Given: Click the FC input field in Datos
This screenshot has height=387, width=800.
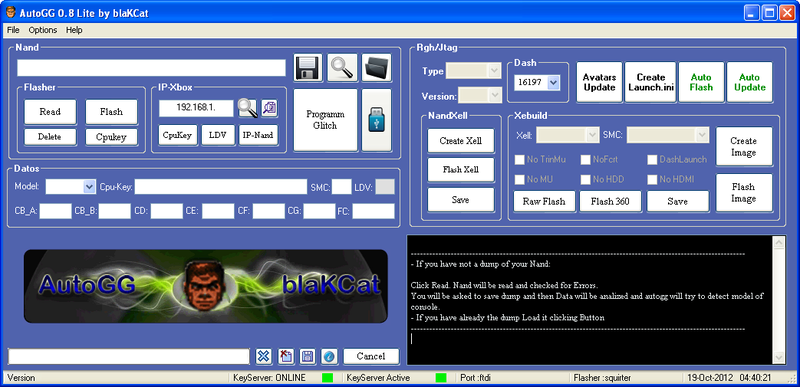Looking at the screenshot, I should tap(373, 211).
